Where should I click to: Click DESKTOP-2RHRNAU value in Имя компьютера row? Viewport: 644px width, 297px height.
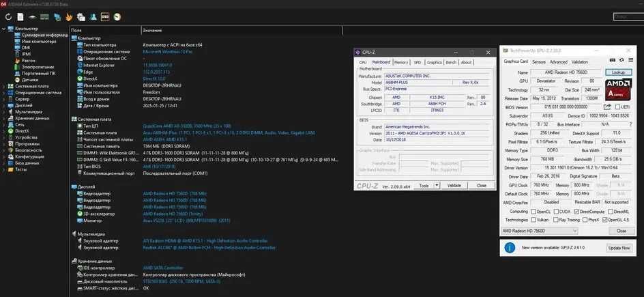tap(162, 85)
